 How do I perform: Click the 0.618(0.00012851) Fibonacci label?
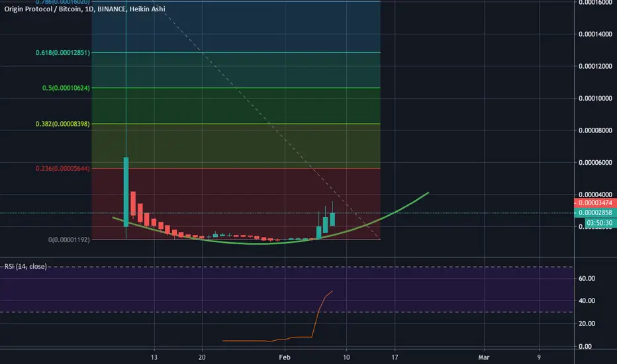tap(63, 52)
